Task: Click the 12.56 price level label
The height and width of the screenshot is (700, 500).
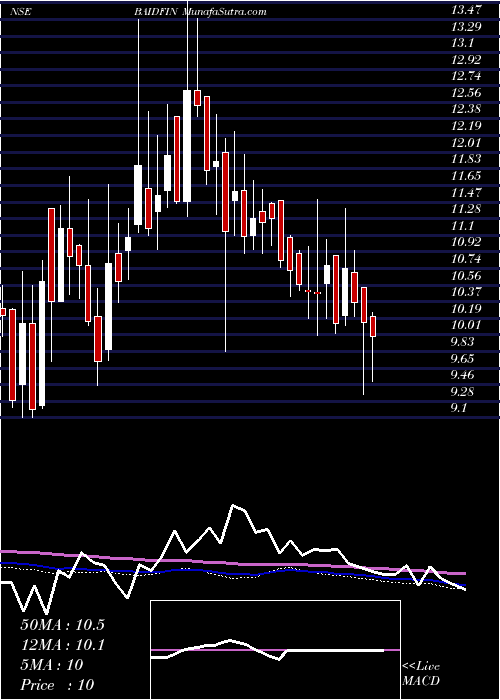Action: tap(466, 93)
